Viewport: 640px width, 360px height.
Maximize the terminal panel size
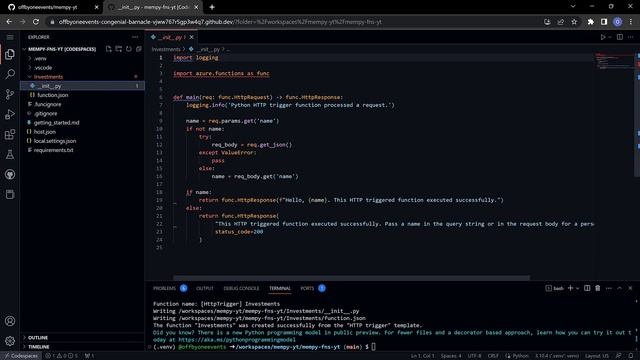[620, 288]
